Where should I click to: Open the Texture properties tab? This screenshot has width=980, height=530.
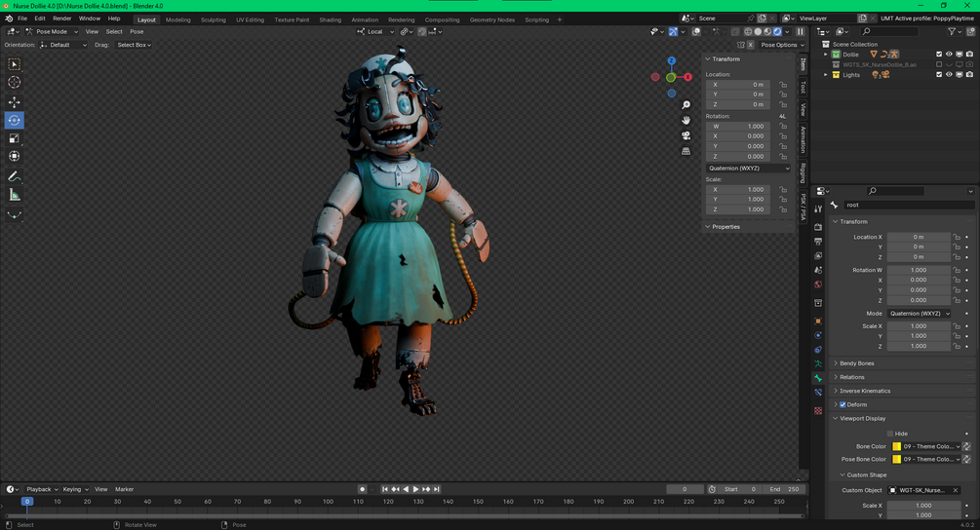point(817,411)
